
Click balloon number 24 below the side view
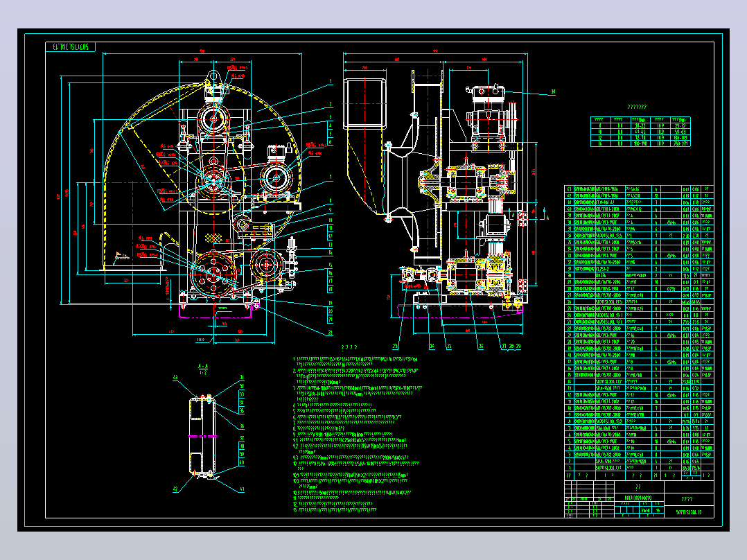432,347
